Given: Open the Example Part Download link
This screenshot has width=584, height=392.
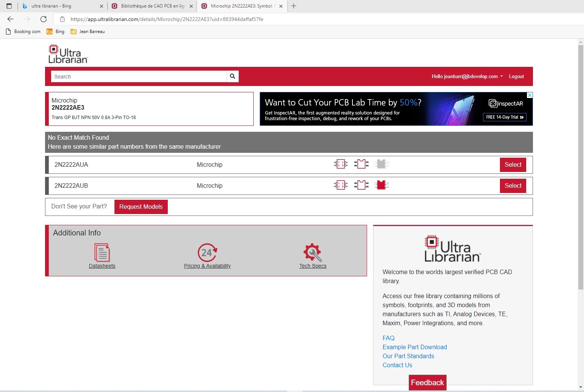Looking at the screenshot, I should (414, 347).
